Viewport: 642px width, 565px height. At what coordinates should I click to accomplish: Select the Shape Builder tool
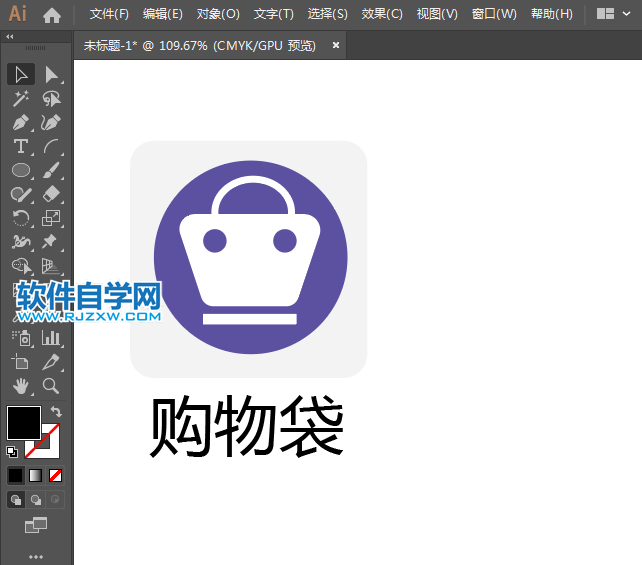coord(21,266)
